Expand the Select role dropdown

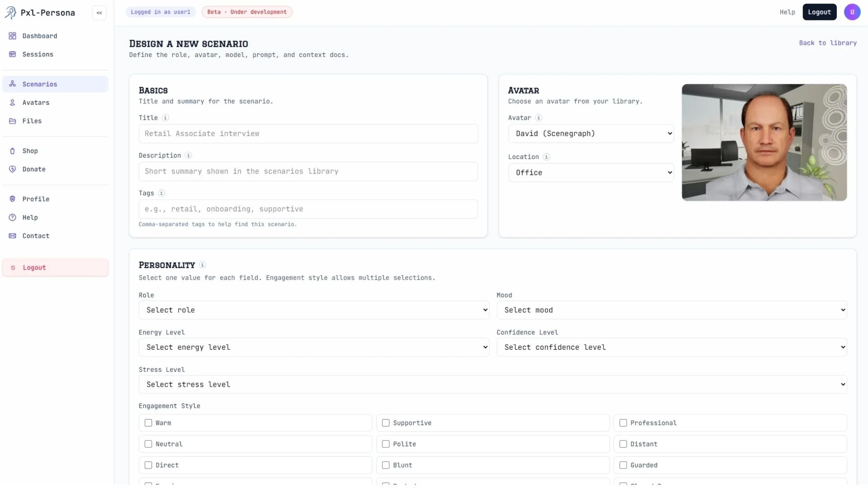[x=313, y=310]
